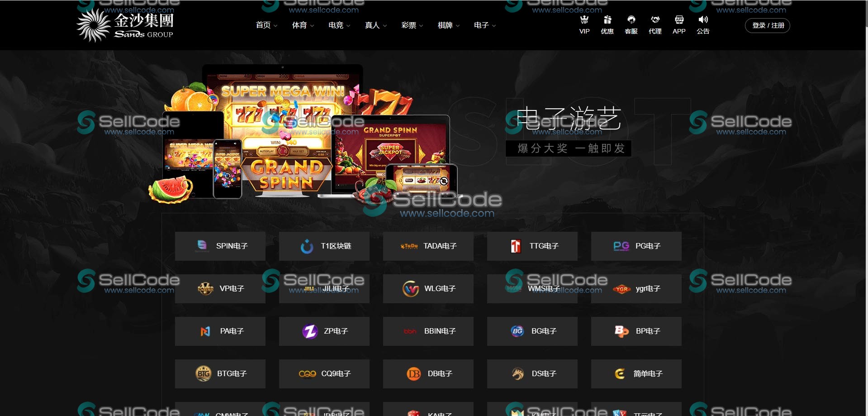Click the 金沙集團 Sands Group logo
The width and height of the screenshot is (868, 416).
pyautogui.click(x=126, y=25)
